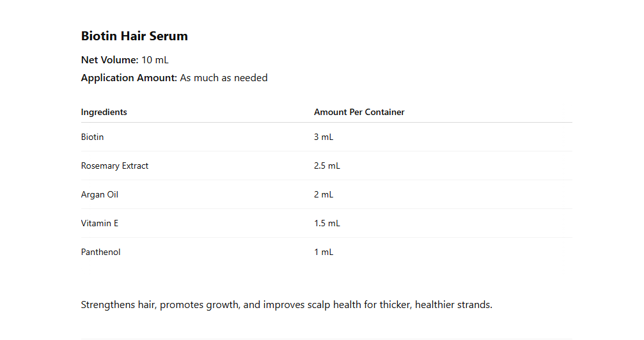Click the 'As much as needed' text
The width and height of the screenshot is (644, 340).
[224, 78]
